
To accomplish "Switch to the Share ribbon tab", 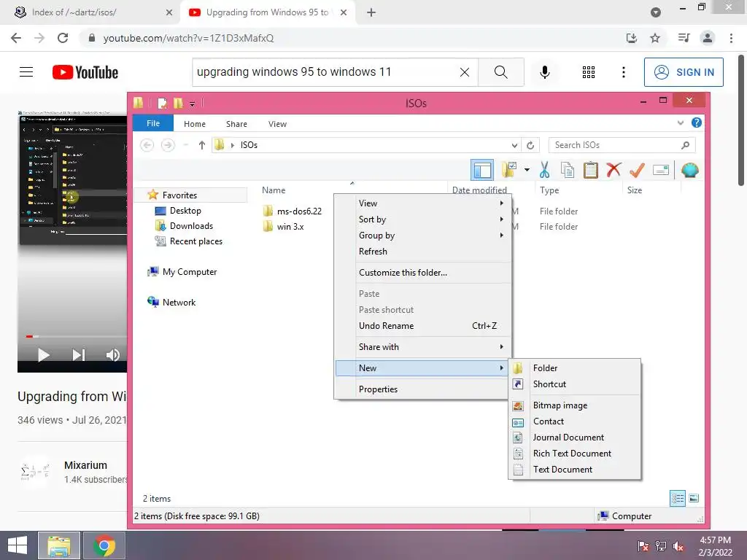I will click(x=236, y=124).
